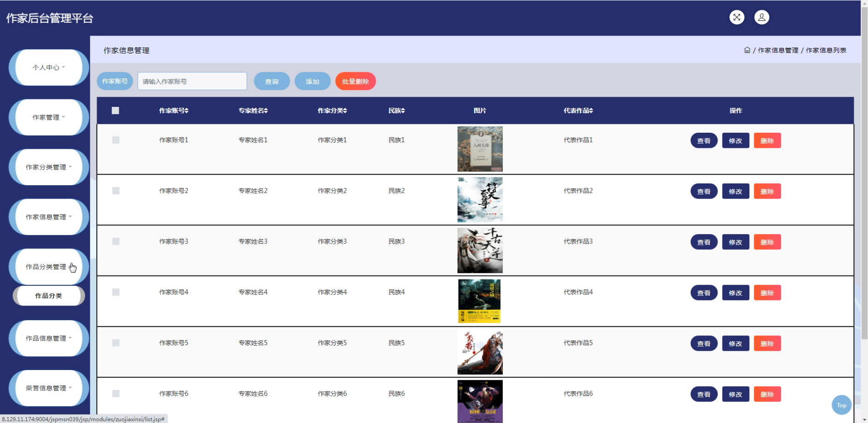The height and width of the screenshot is (423, 868).
Task: Click the fullscreen toggle icon in header
Action: coord(737,18)
